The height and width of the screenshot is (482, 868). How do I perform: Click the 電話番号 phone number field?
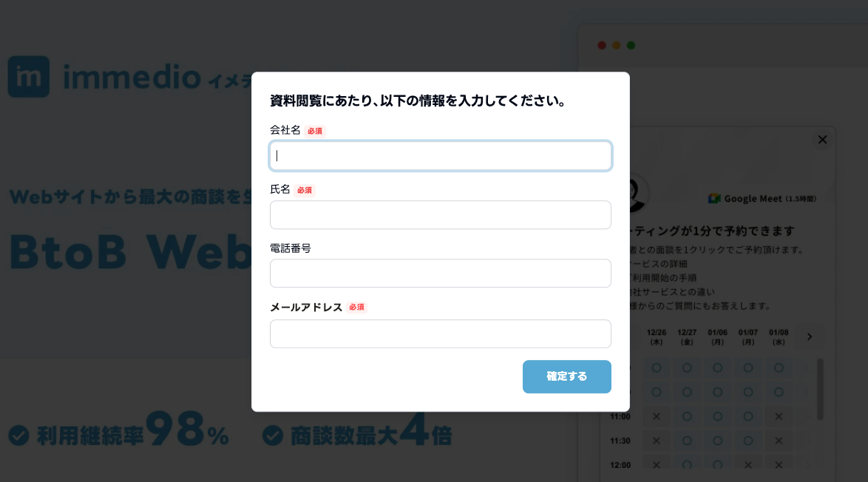coord(440,274)
